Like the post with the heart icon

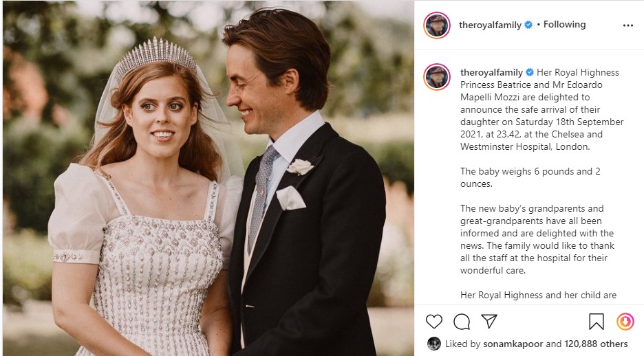433,322
